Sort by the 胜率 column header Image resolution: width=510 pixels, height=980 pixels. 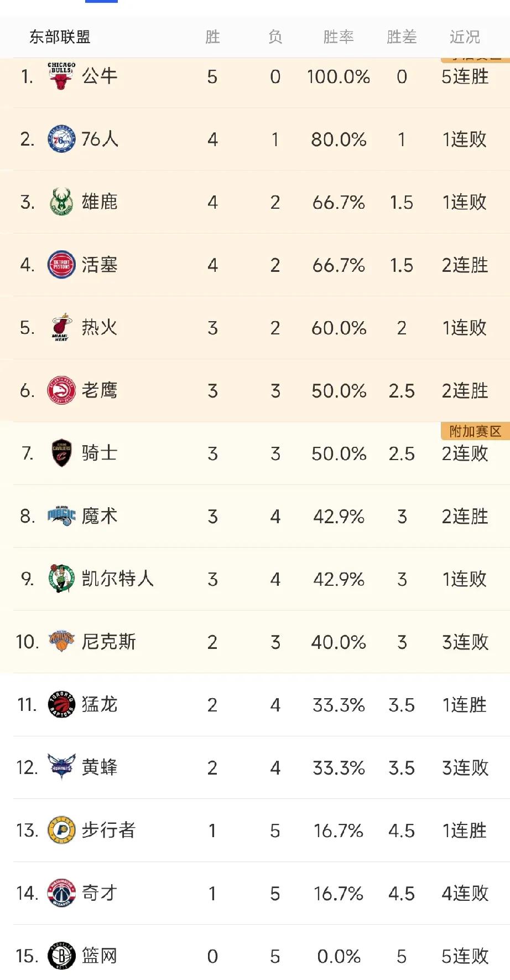[338, 37]
